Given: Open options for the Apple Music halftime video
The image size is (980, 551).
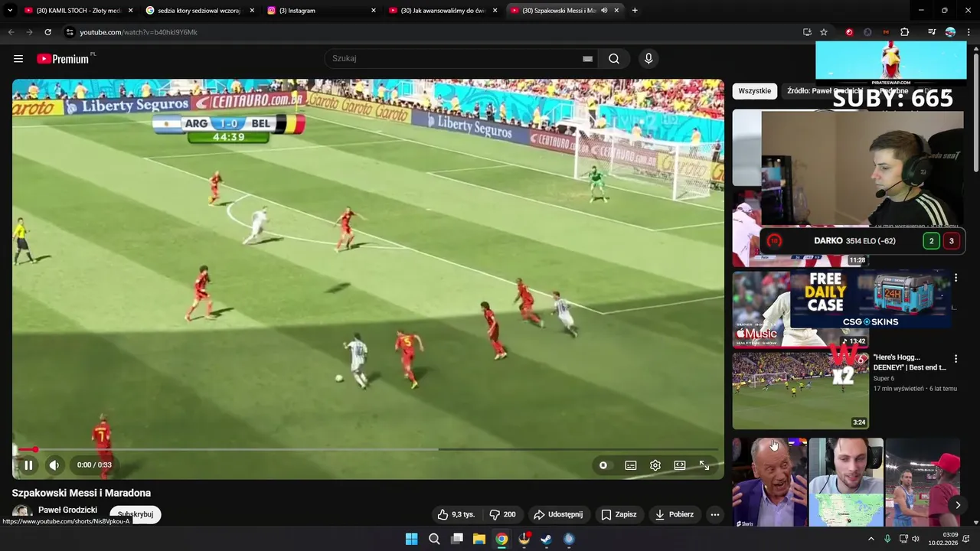Looking at the screenshot, I should coord(955,278).
